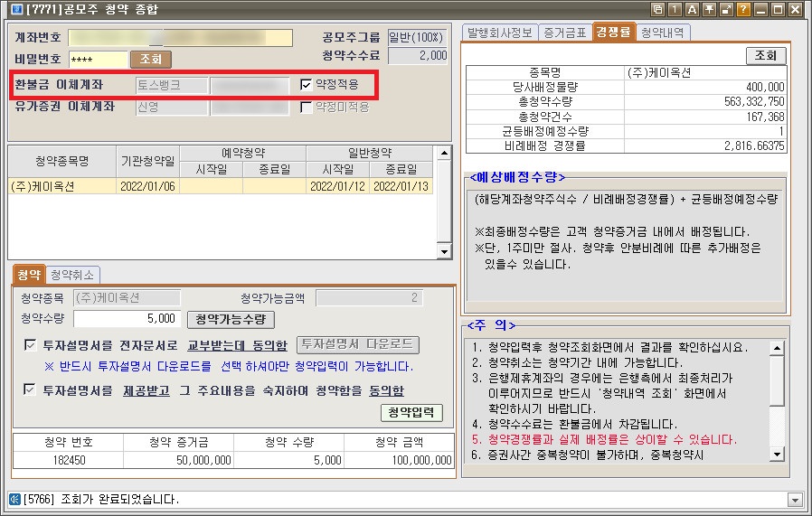Select the 청약 tab
Screen dimensions: 812x516
29,274
